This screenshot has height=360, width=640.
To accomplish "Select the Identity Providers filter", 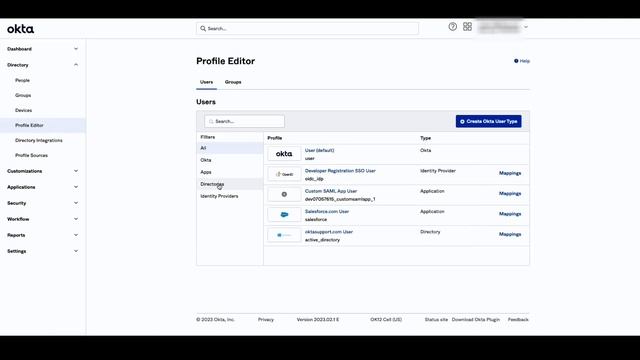I will 230,196.
